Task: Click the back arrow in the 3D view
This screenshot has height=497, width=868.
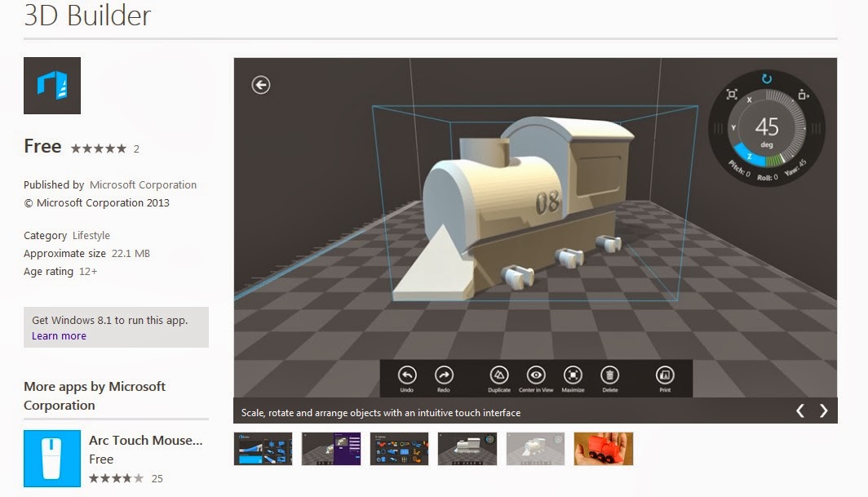Action: [x=260, y=84]
